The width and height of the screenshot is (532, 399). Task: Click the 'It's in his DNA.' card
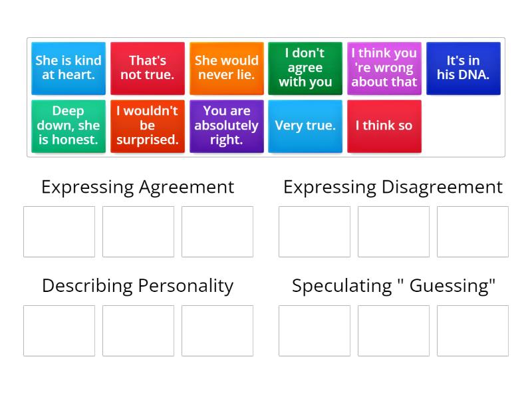pyautogui.click(x=464, y=68)
